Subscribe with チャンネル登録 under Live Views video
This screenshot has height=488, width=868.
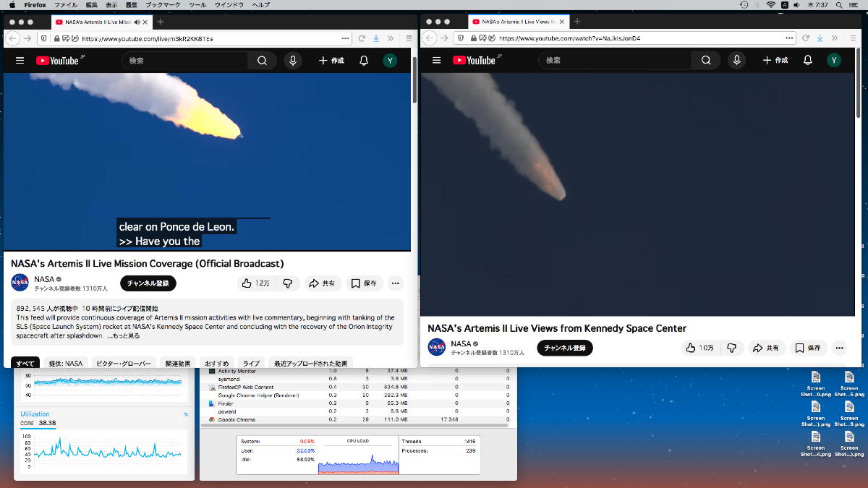[565, 348]
